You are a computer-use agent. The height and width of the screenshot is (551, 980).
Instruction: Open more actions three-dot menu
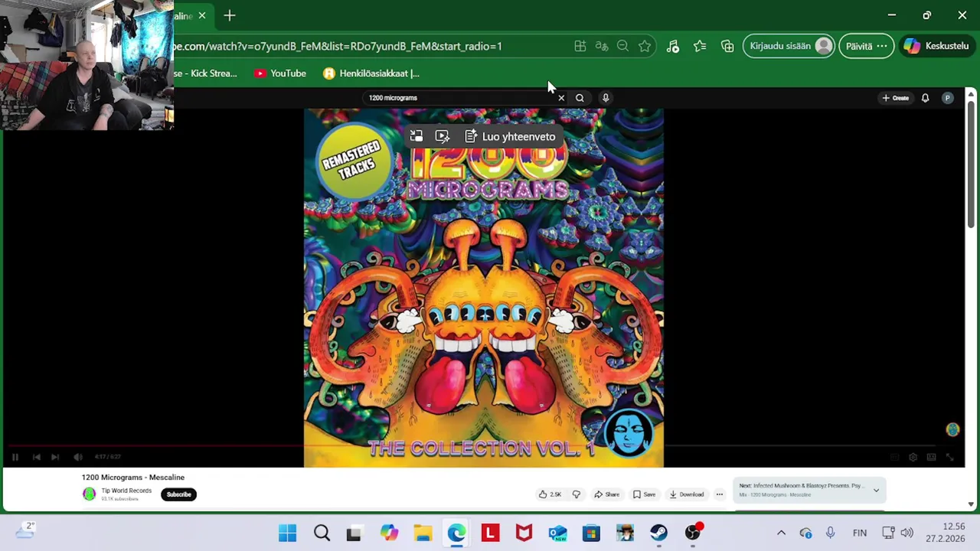[719, 494]
